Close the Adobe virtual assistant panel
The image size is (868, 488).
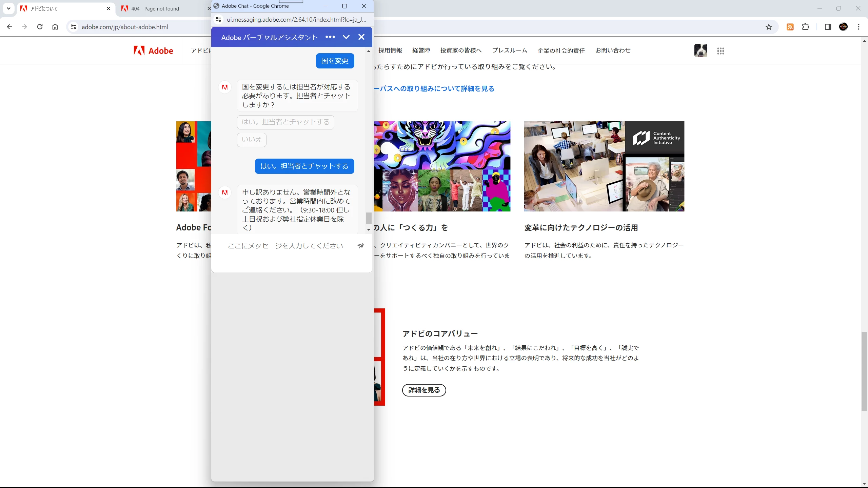coord(361,37)
